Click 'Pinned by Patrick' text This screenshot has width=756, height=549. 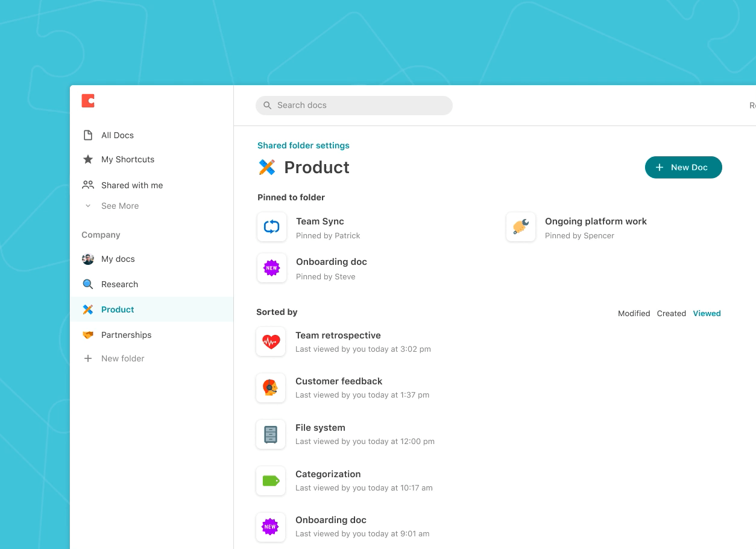point(328,236)
